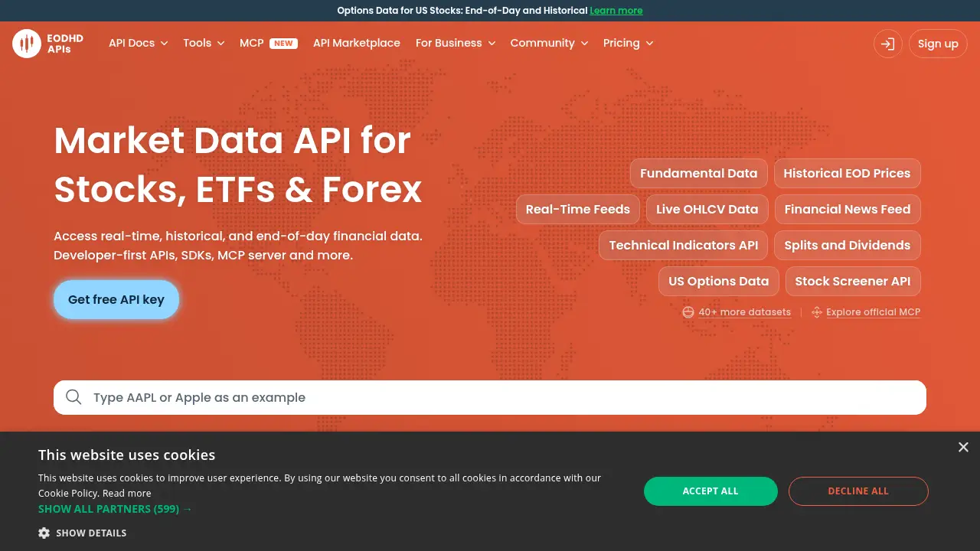Select Financial News Feed tag
Image resolution: width=980 pixels, height=551 pixels.
[x=848, y=209]
